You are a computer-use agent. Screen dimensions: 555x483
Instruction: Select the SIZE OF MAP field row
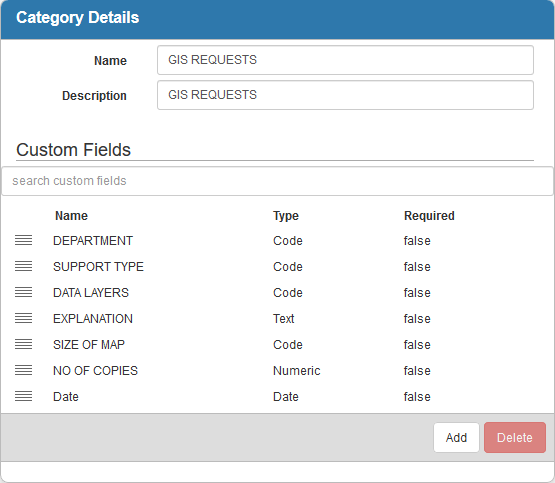tap(278, 345)
